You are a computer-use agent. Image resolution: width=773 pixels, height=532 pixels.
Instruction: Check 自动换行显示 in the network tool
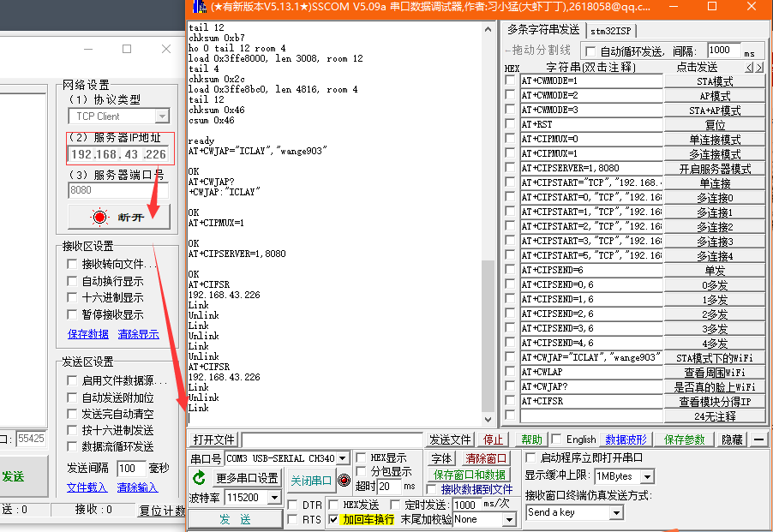[x=72, y=281]
